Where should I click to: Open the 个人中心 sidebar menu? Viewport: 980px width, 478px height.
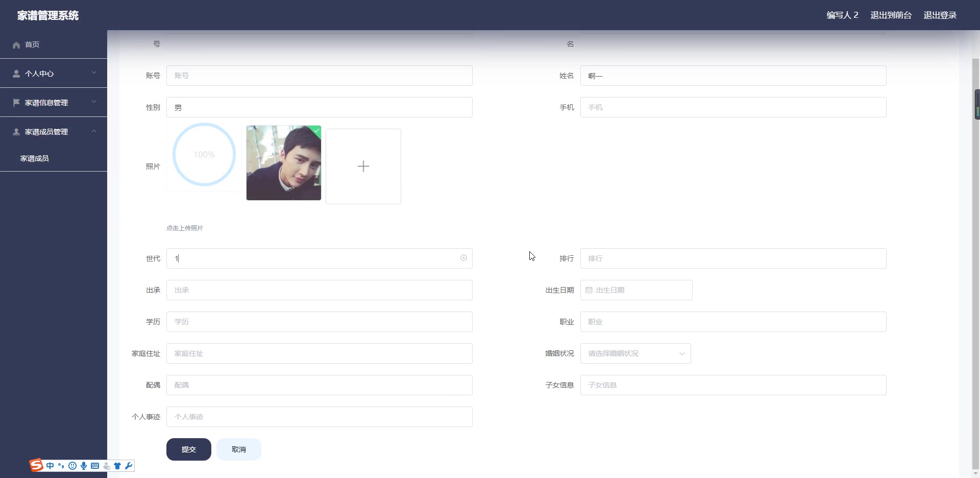pos(54,74)
